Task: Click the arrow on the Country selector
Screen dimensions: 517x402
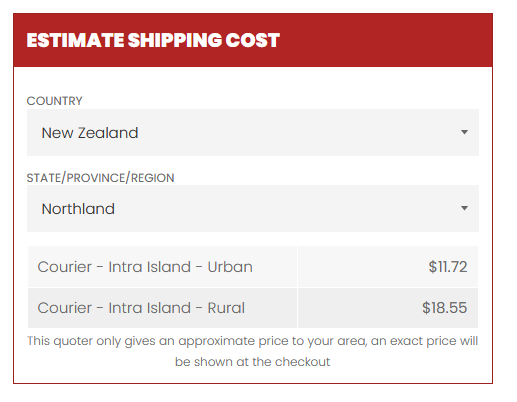Action: pyautogui.click(x=464, y=132)
